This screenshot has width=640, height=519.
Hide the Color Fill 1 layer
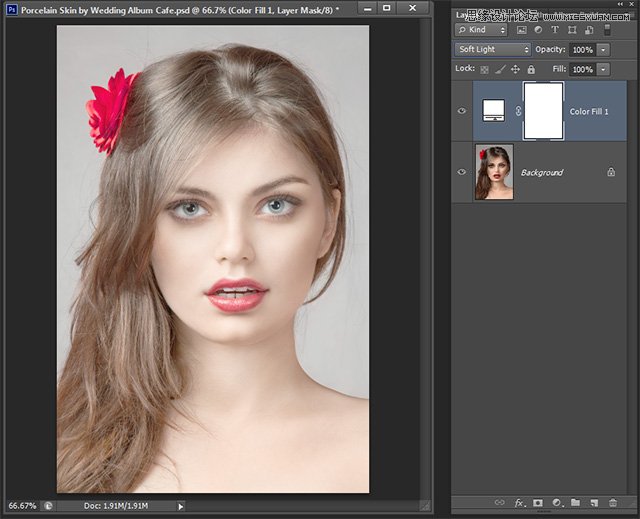[x=462, y=111]
